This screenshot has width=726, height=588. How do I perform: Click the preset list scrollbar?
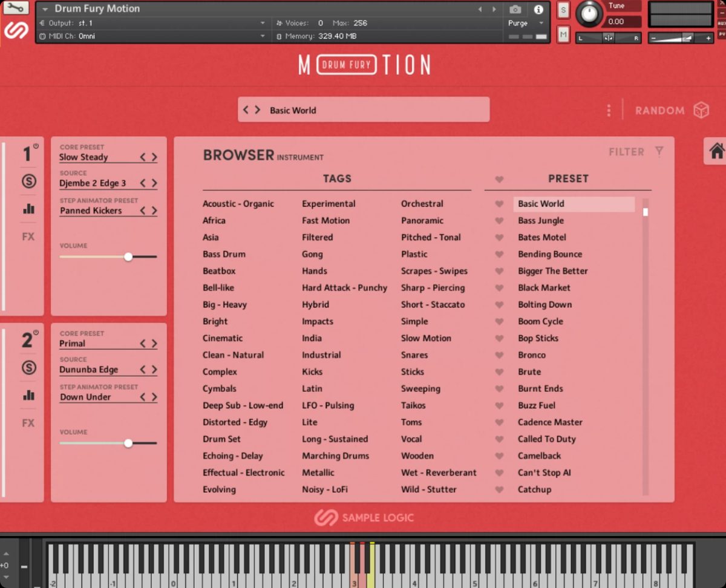click(646, 346)
